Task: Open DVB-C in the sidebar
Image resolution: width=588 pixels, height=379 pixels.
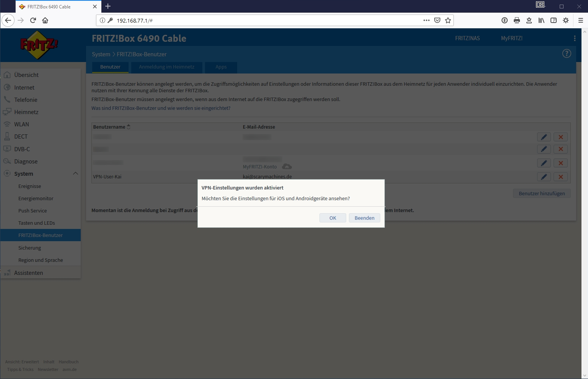Action: pyautogui.click(x=41, y=149)
